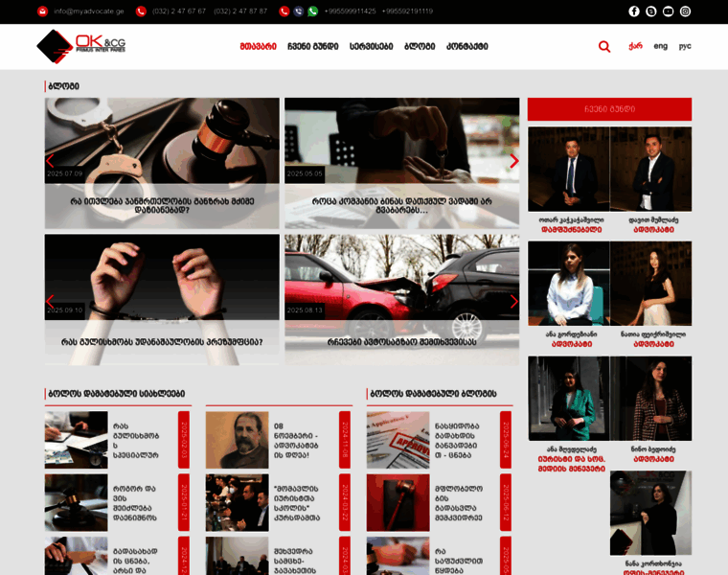Open the Skype icon in header
This screenshot has height=575, width=728.
click(x=651, y=11)
